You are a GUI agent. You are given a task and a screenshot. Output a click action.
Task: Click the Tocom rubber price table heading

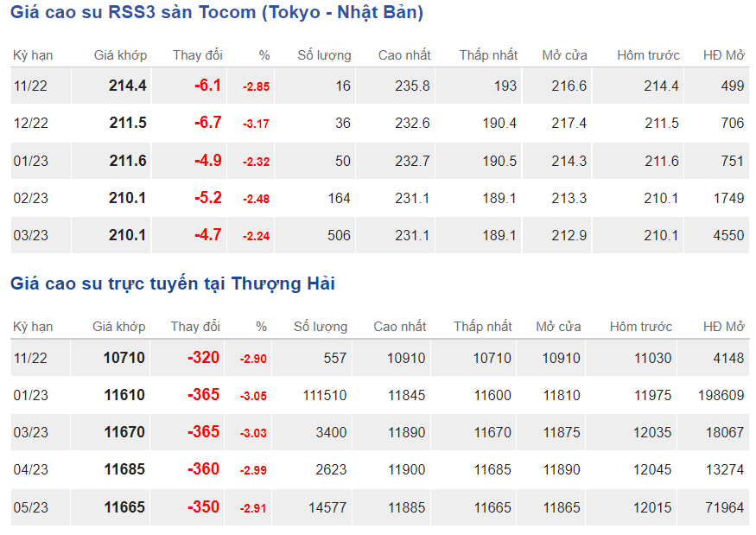click(x=216, y=13)
